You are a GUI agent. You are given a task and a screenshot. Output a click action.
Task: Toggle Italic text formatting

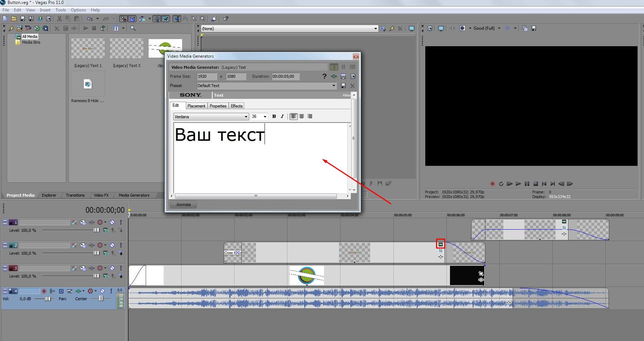pos(282,116)
